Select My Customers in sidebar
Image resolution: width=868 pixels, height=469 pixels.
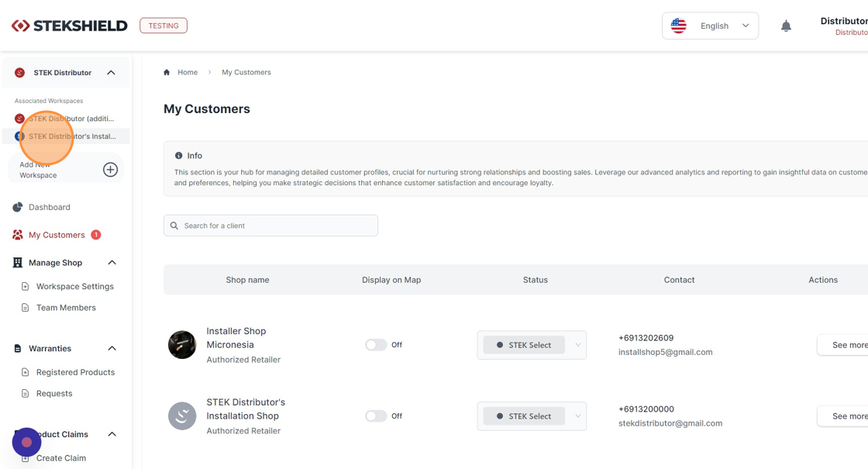57,235
